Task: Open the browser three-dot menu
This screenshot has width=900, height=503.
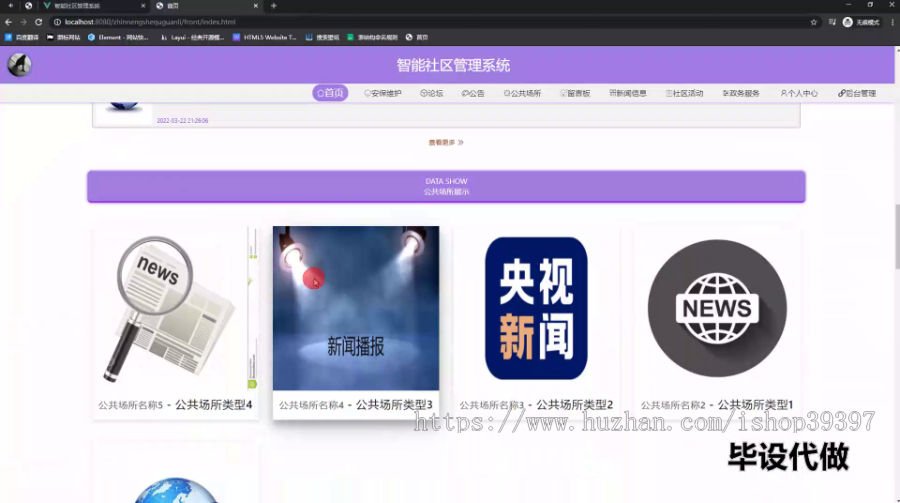Action: coord(893,22)
